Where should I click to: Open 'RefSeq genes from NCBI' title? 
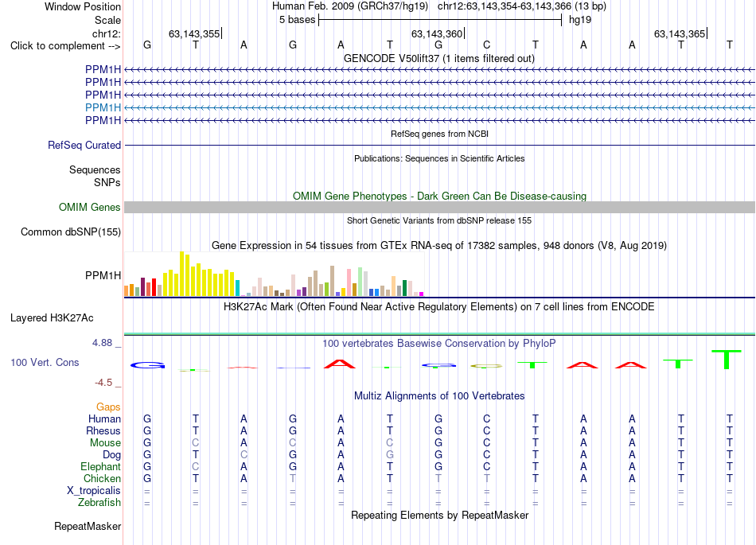(440, 134)
